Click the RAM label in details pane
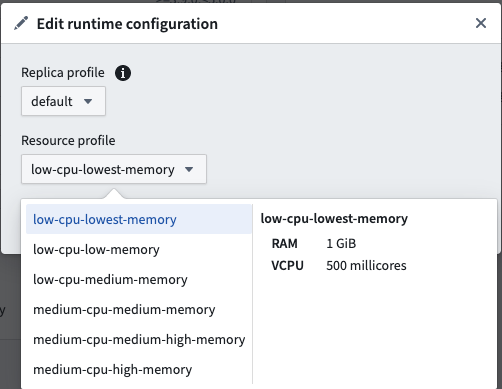The width and height of the screenshot is (502, 389). [284, 243]
